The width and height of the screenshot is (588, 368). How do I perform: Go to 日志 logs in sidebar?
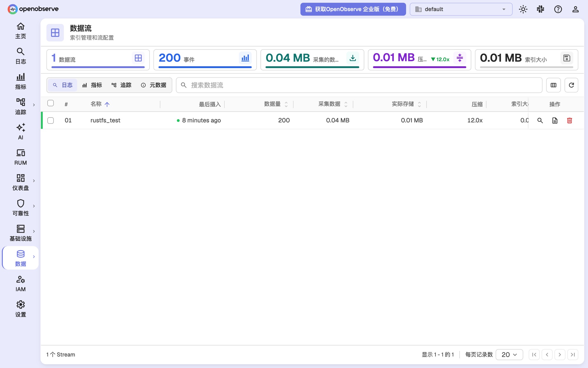(x=21, y=56)
